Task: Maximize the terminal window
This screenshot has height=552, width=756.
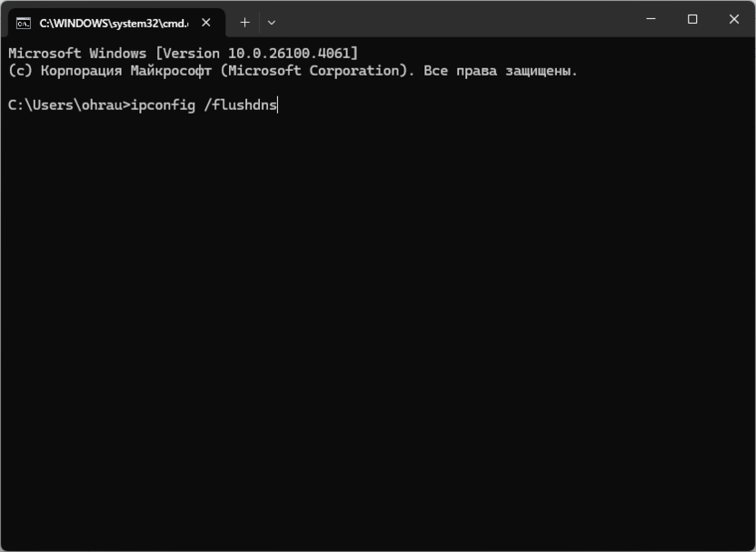Action: (x=692, y=19)
